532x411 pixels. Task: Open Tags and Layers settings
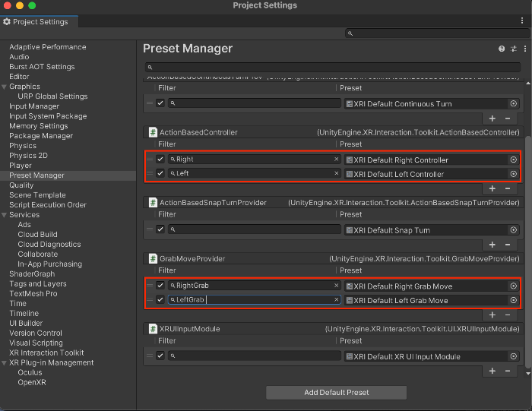tap(38, 284)
